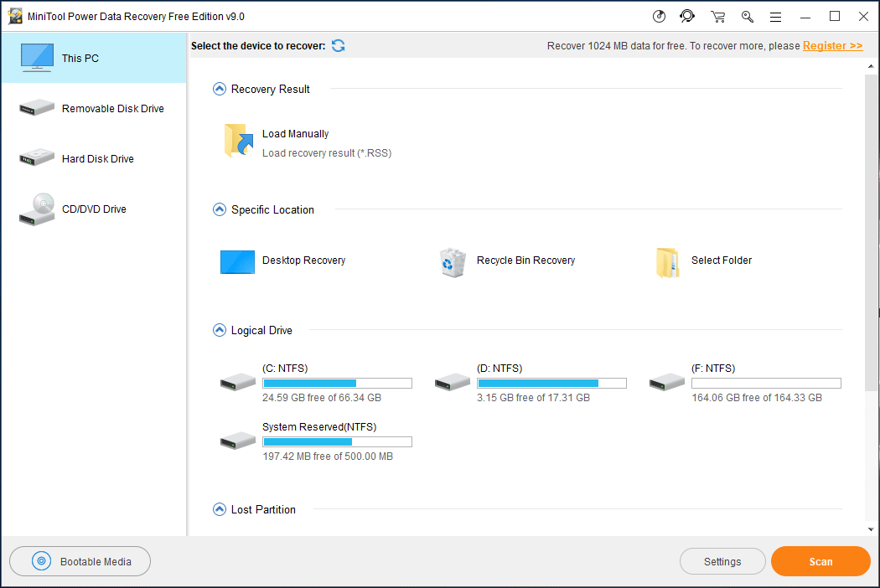The height and width of the screenshot is (588, 880).
Task: Click the headset support icon
Action: point(687,16)
